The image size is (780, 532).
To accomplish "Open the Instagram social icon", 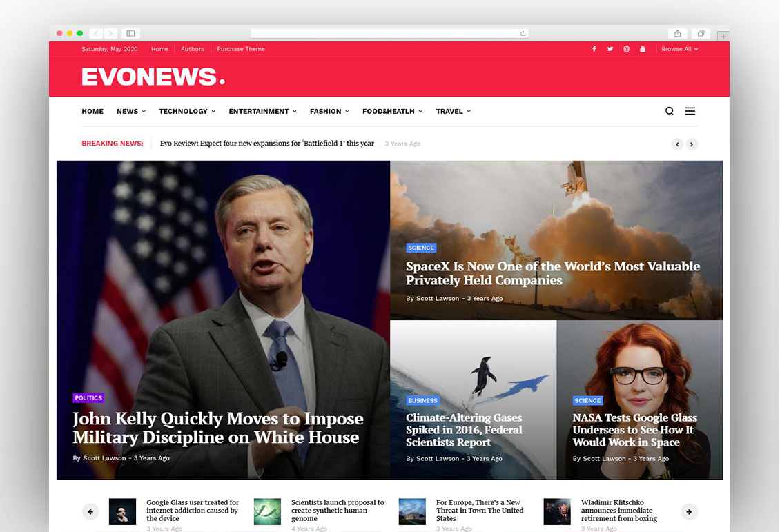I will pos(626,49).
